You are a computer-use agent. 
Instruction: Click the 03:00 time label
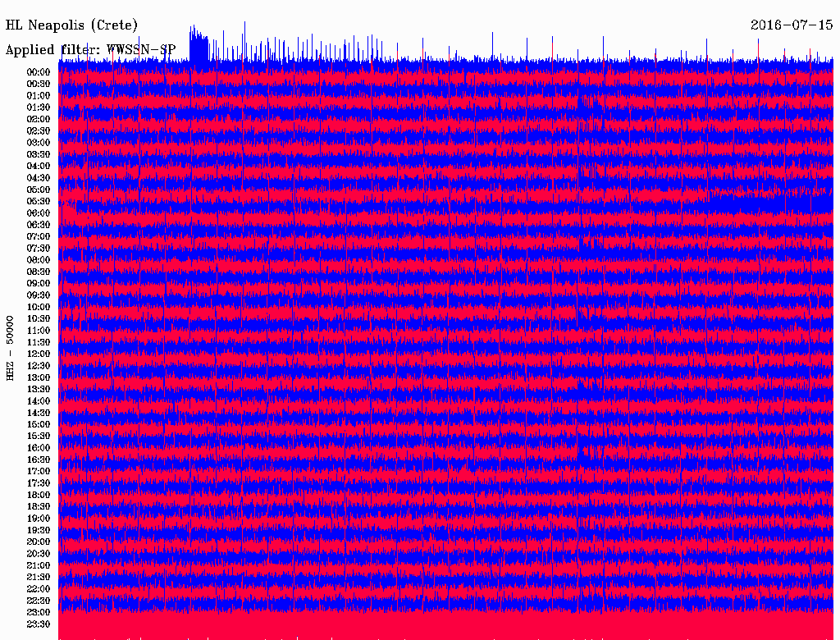pos(39,143)
